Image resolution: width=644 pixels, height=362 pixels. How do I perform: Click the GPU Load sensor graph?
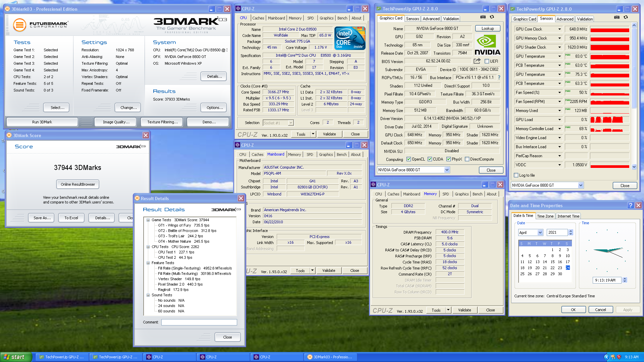tap(610, 120)
